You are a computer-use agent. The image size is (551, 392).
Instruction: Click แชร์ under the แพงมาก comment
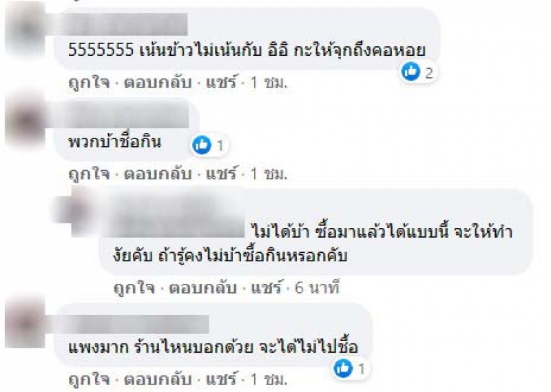(221, 379)
